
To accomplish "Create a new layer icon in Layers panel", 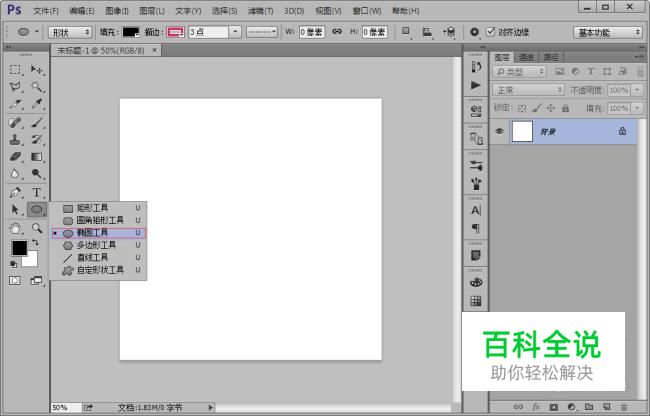I will (x=606, y=406).
